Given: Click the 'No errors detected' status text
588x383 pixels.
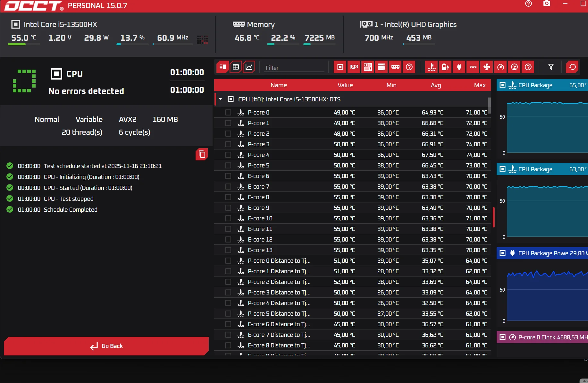Looking at the screenshot, I should point(86,91).
